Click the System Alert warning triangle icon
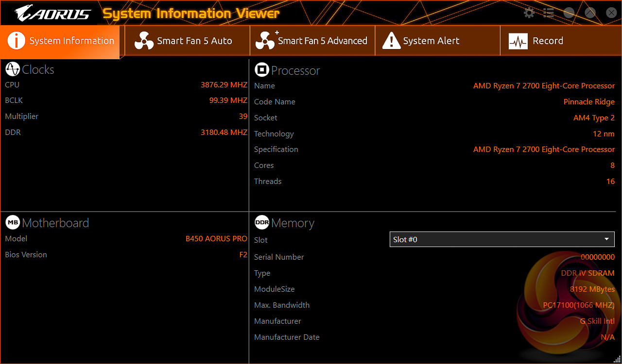Viewport: 622px width, 364px height. (391, 41)
